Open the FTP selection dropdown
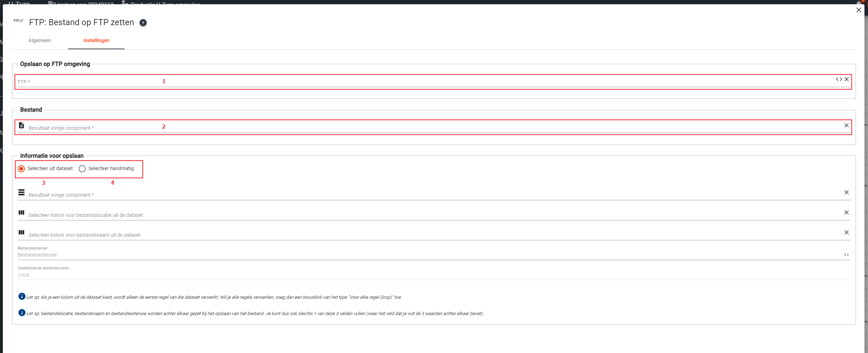This screenshot has width=868, height=353. coord(425,82)
